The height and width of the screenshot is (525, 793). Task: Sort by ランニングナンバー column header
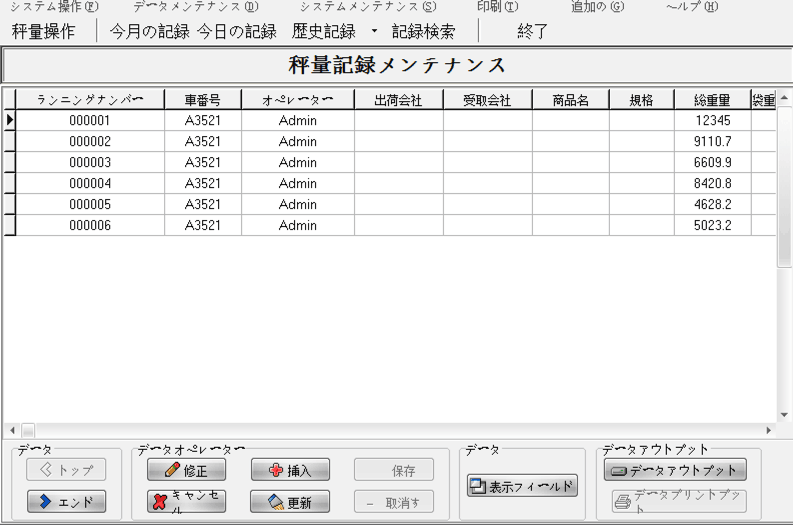(90, 100)
